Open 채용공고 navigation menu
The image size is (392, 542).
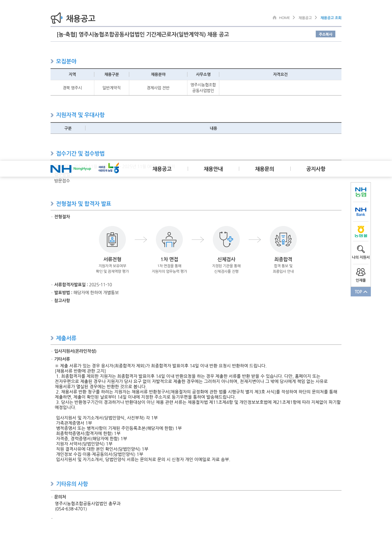pos(162,169)
